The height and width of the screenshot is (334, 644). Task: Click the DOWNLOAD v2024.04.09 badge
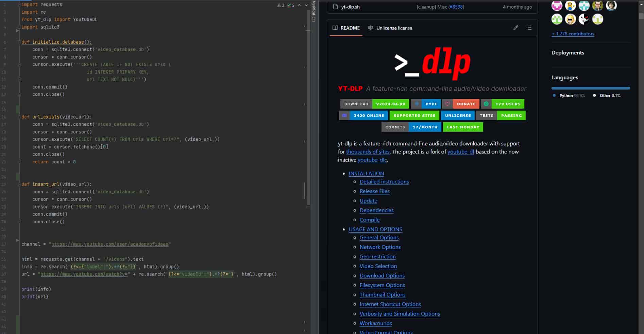(375, 104)
